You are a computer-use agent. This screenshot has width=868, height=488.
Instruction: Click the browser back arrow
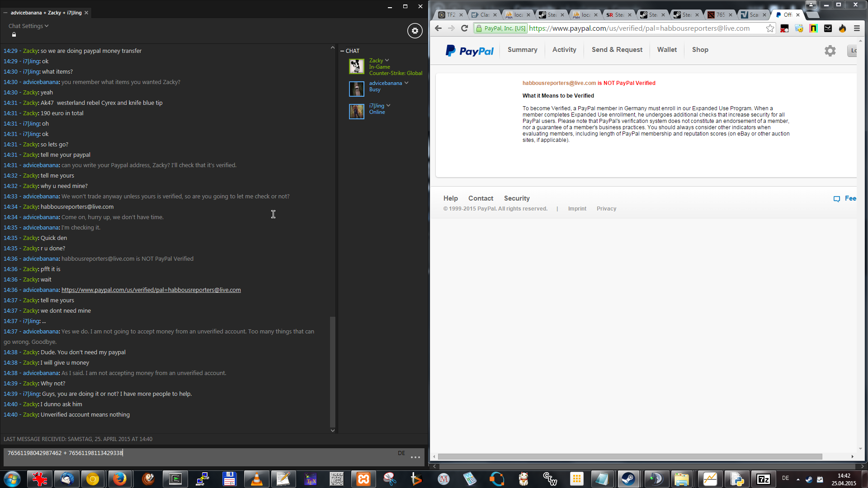pyautogui.click(x=438, y=28)
